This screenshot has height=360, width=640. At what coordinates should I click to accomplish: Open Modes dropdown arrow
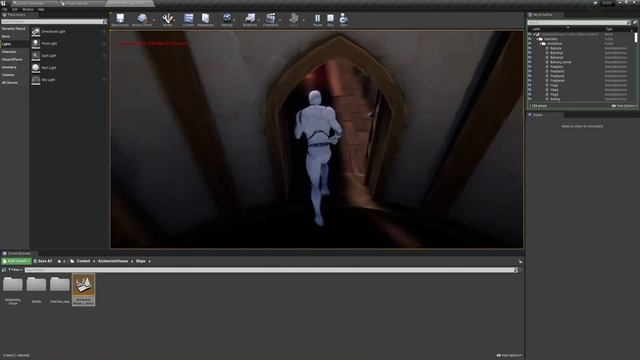[175, 20]
